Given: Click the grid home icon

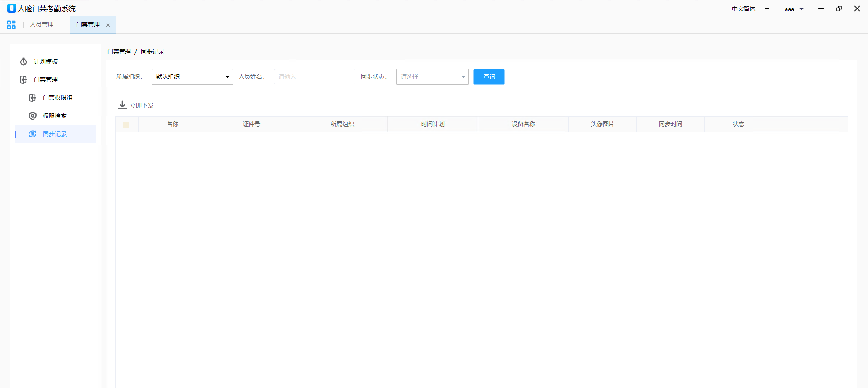Looking at the screenshot, I should [x=11, y=25].
